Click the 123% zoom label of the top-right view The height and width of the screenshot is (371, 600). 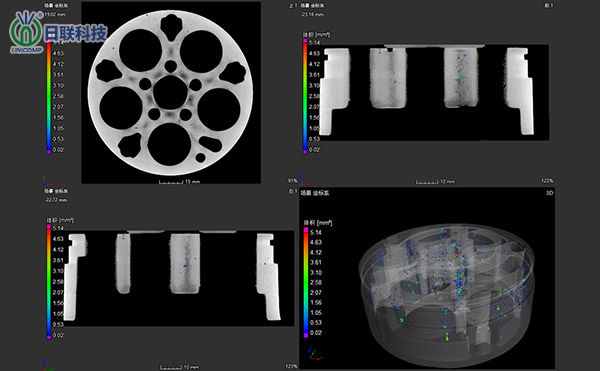pos(547,181)
